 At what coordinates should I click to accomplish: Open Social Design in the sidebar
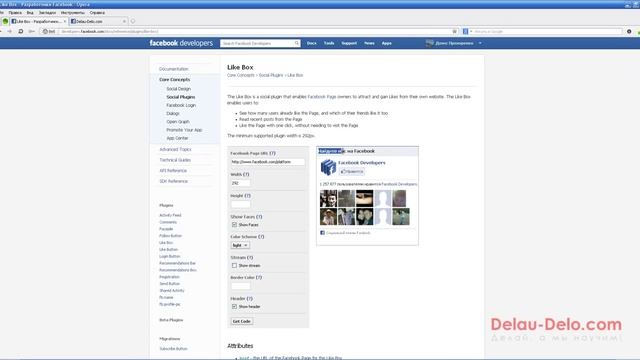[x=178, y=89]
